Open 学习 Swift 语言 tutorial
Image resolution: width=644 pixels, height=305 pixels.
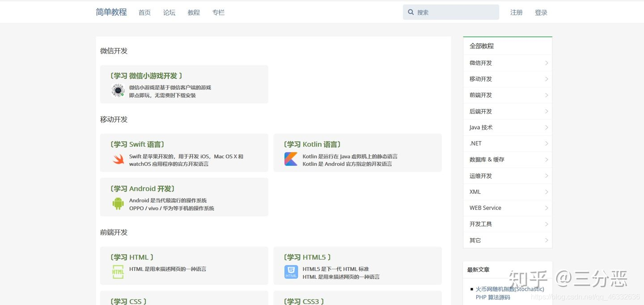pos(137,144)
